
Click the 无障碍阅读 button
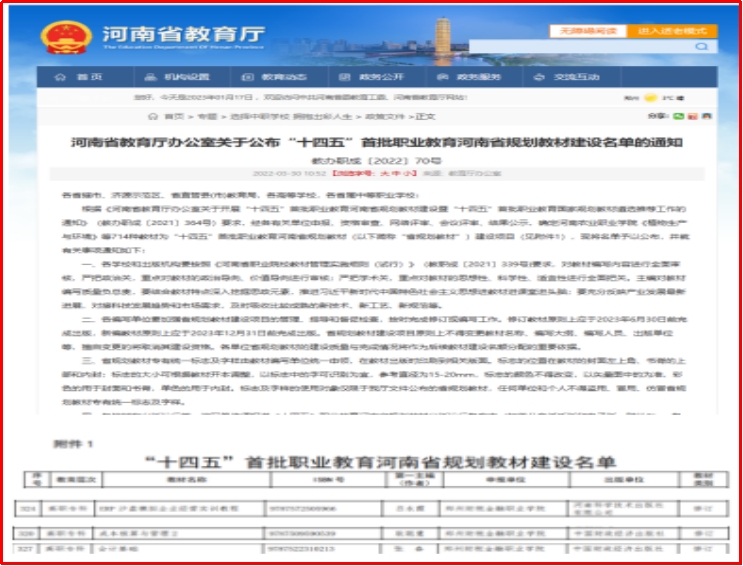(x=588, y=31)
